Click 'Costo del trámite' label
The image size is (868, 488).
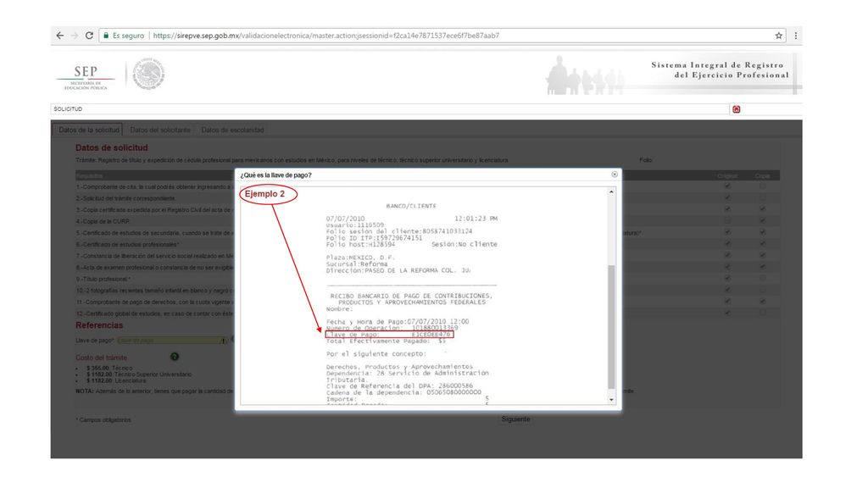coord(102,358)
